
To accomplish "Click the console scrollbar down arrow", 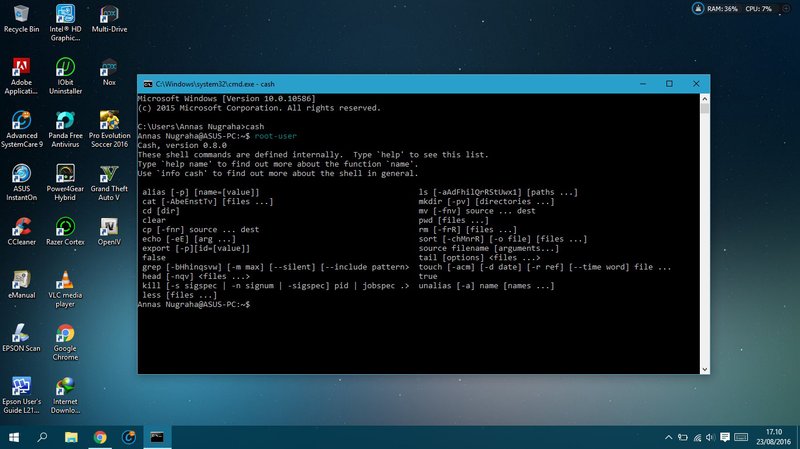I will [x=703, y=368].
